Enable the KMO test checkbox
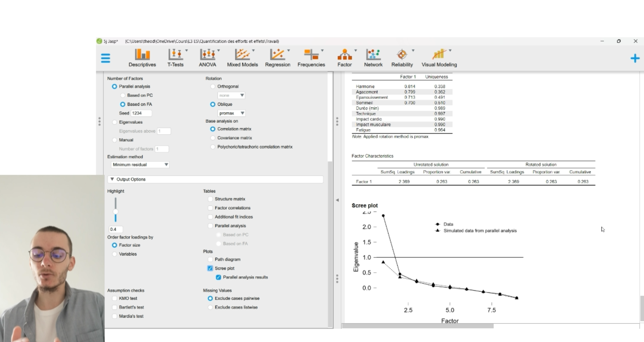 115,298
